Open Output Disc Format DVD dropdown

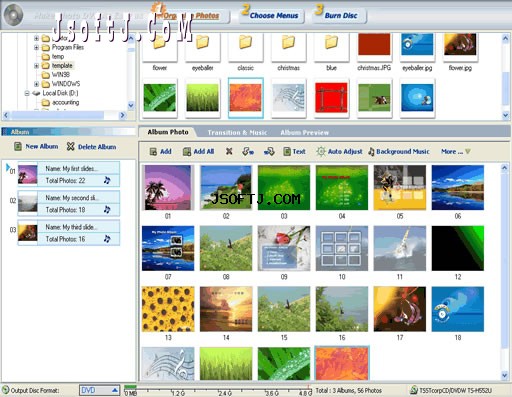pos(99,390)
